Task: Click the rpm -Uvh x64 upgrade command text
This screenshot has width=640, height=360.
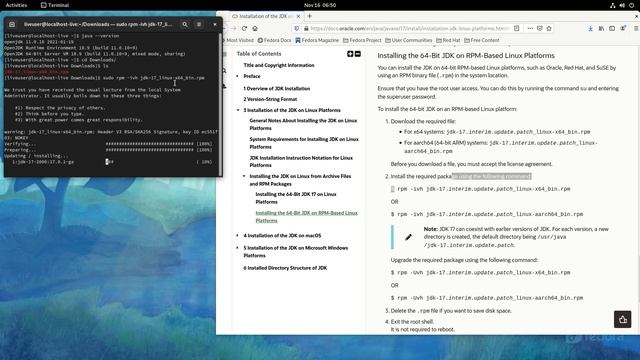Action: tap(480, 273)
